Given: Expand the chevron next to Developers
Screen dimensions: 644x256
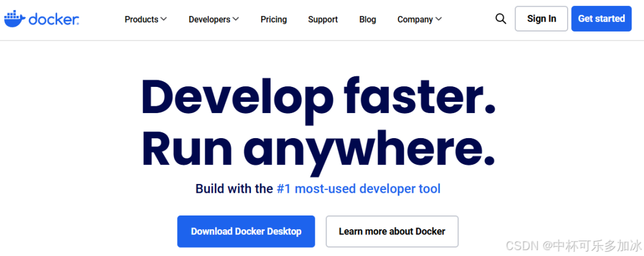Looking at the screenshot, I should click(236, 19).
